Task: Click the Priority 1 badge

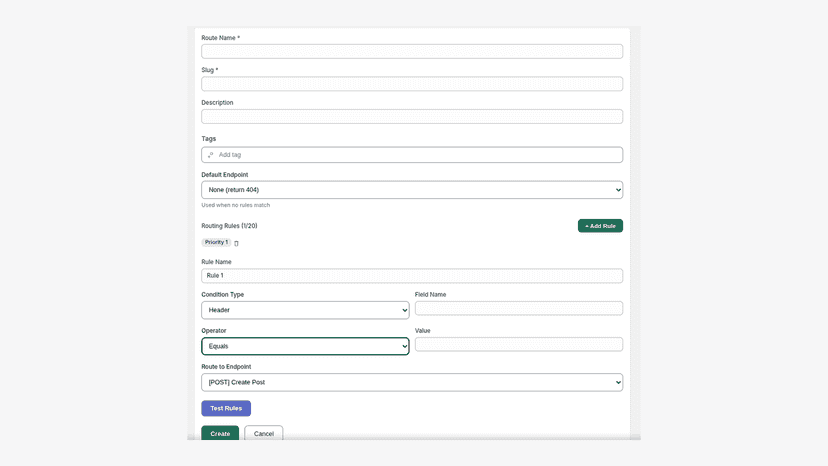Action: [216, 243]
